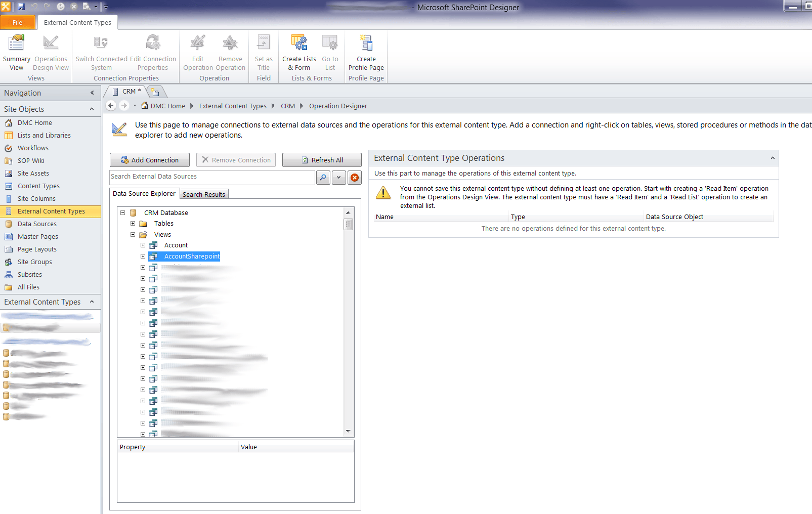Open Site Assets in navigation
Screen dimensions: 812x514
click(33, 174)
